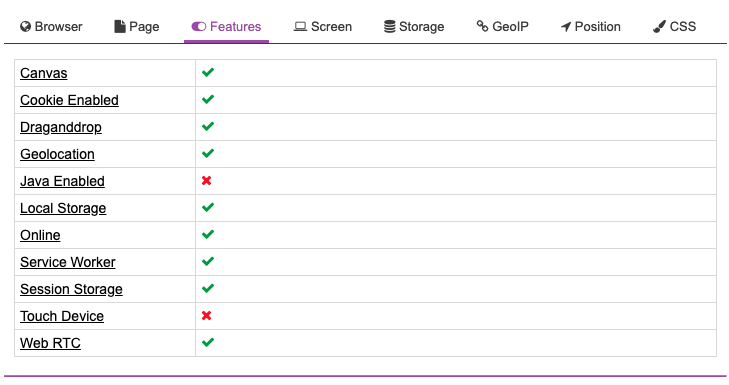
Task: Visit the Web RTC link
Action: (50, 343)
